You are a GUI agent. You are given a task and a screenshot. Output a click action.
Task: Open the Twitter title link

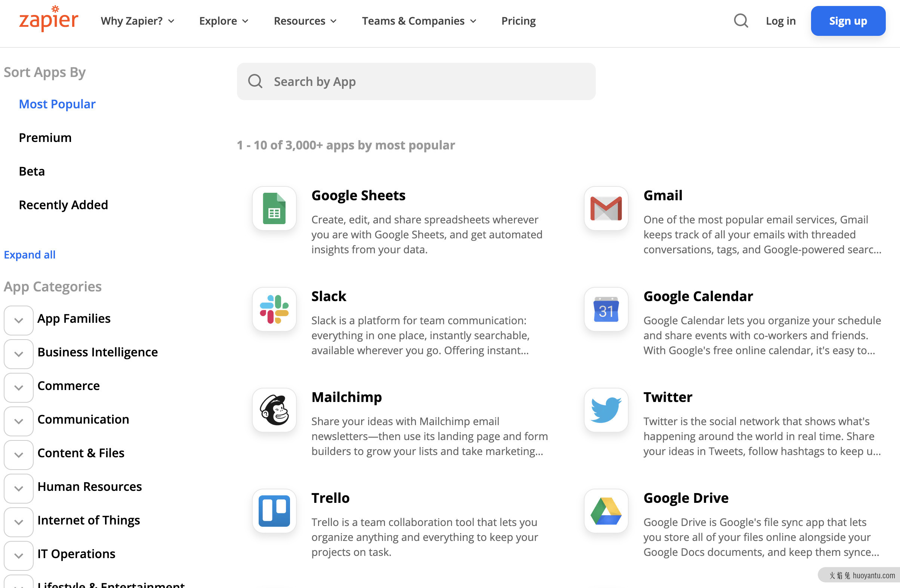coord(668,397)
